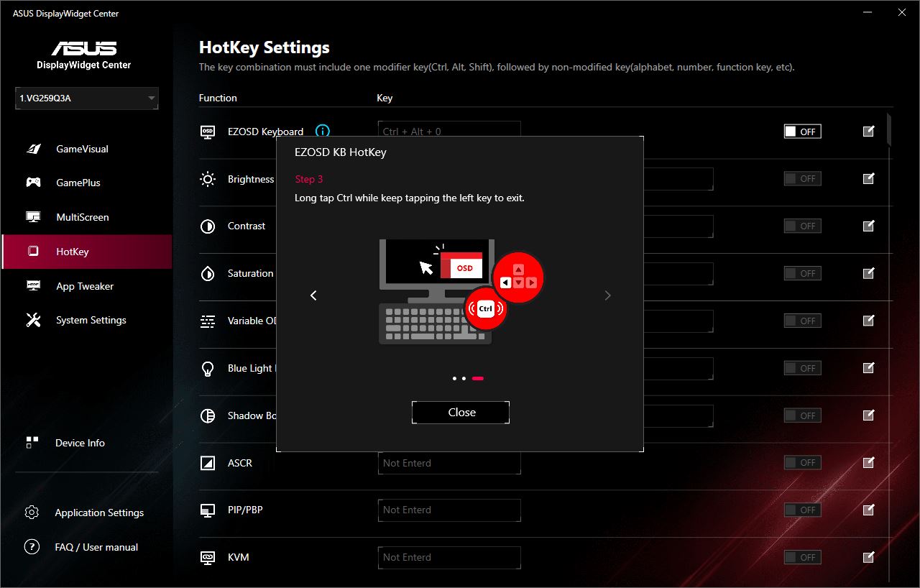Toggle the Blue Light hotkey switch
Image resolution: width=920 pixels, height=588 pixels.
[x=802, y=368]
